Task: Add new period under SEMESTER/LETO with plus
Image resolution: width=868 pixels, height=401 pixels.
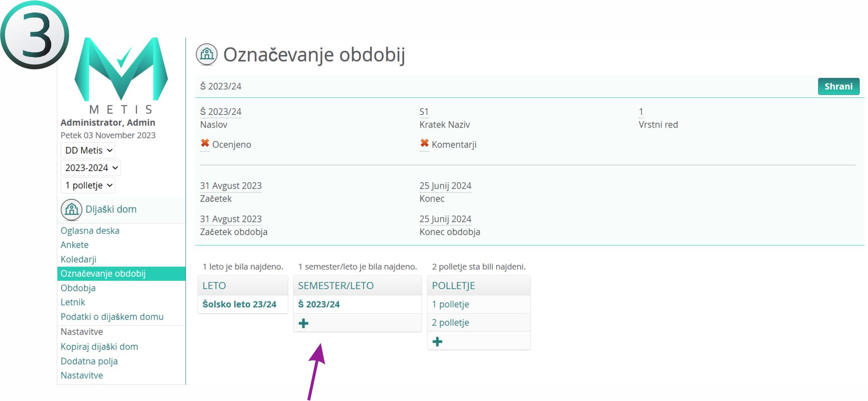Action: [x=304, y=324]
